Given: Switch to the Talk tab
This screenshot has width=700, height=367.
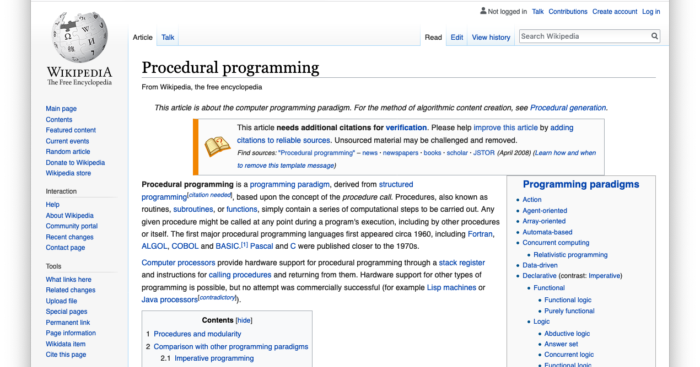Looking at the screenshot, I should [168, 38].
